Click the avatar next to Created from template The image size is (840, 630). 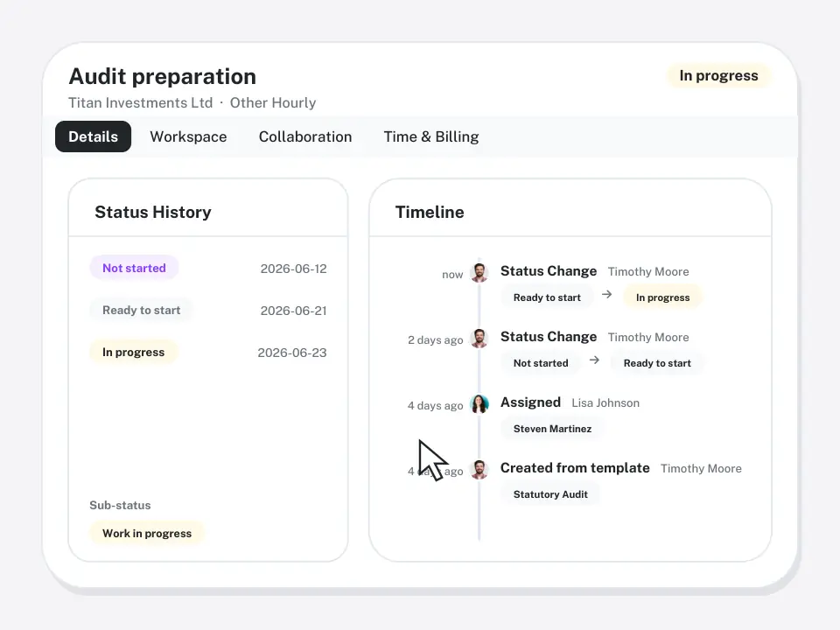tap(479, 469)
